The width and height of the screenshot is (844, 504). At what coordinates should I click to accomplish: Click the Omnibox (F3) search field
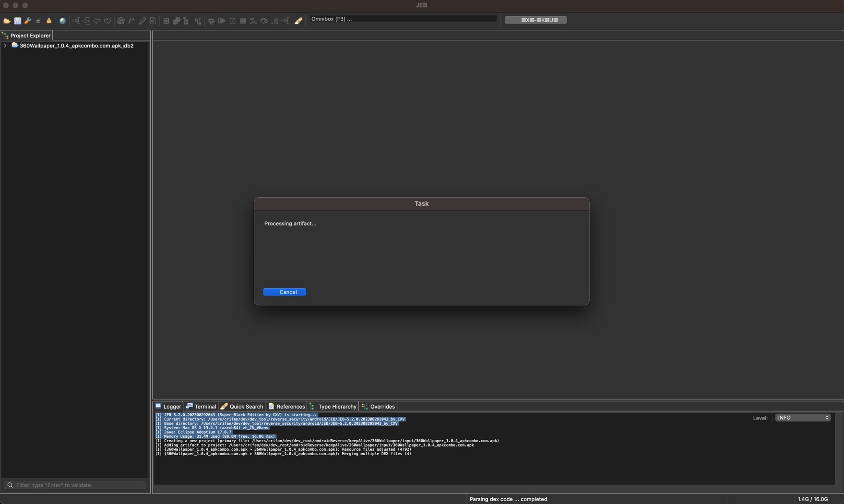click(x=403, y=19)
